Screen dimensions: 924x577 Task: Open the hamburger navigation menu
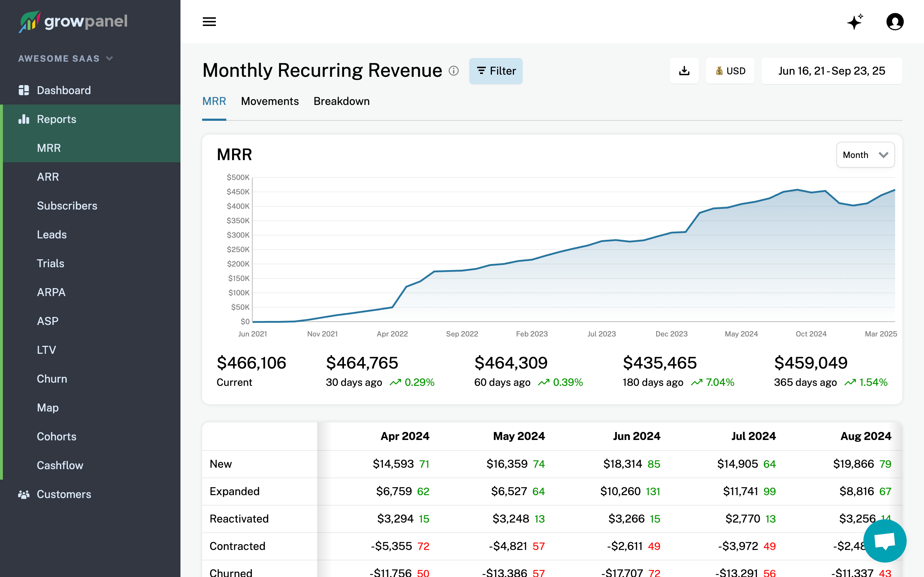[209, 22]
